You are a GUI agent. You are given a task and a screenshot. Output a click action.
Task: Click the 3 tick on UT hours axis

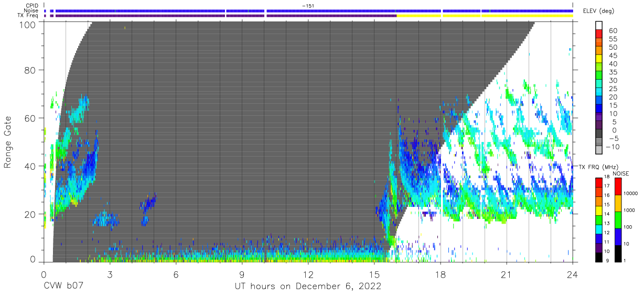click(110, 274)
